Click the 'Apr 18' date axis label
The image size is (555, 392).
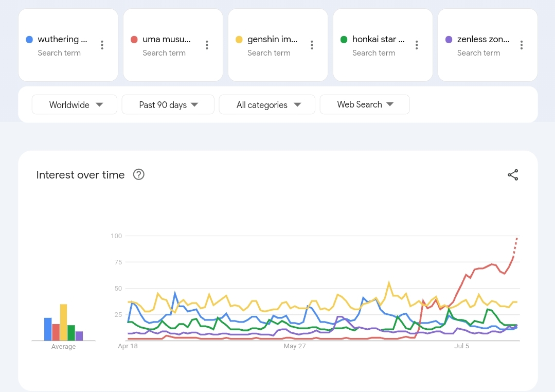(x=128, y=346)
